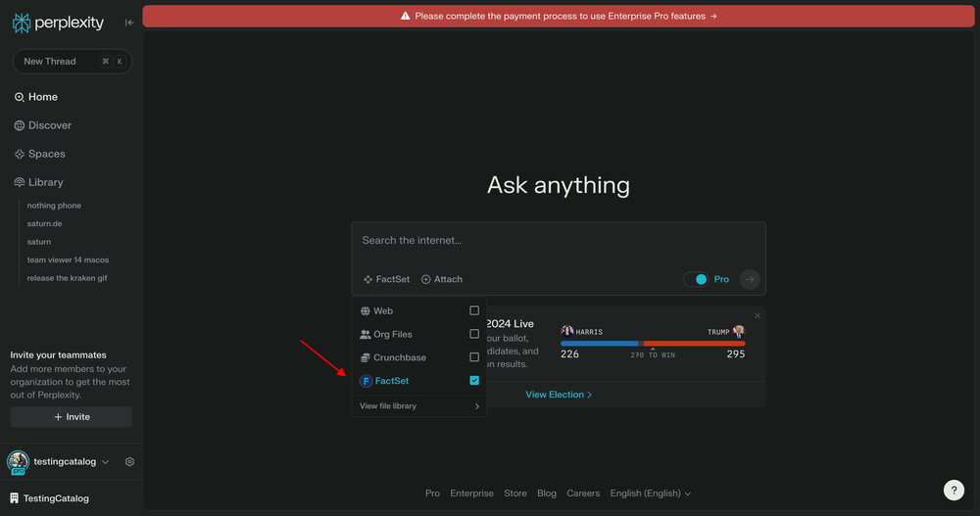The height and width of the screenshot is (516, 980).
Task: Click the help question mark icon
Action: 954,491
